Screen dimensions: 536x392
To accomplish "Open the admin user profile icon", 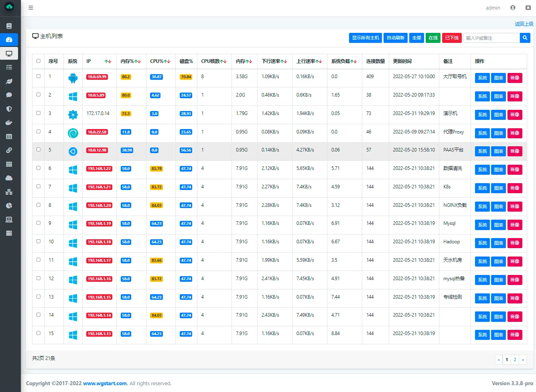I will pyautogui.click(x=513, y=8).
